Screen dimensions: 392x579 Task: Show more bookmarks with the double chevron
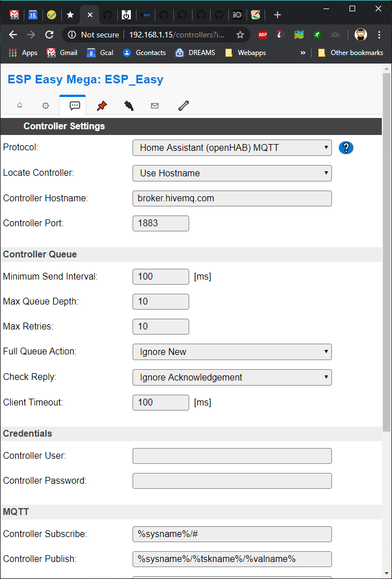tap(302, 53)
